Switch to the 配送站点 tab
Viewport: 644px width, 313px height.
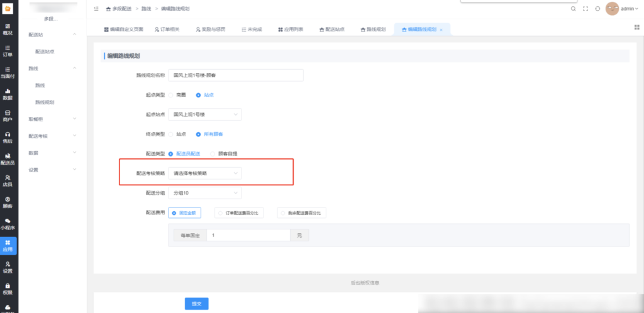[332, 30]
